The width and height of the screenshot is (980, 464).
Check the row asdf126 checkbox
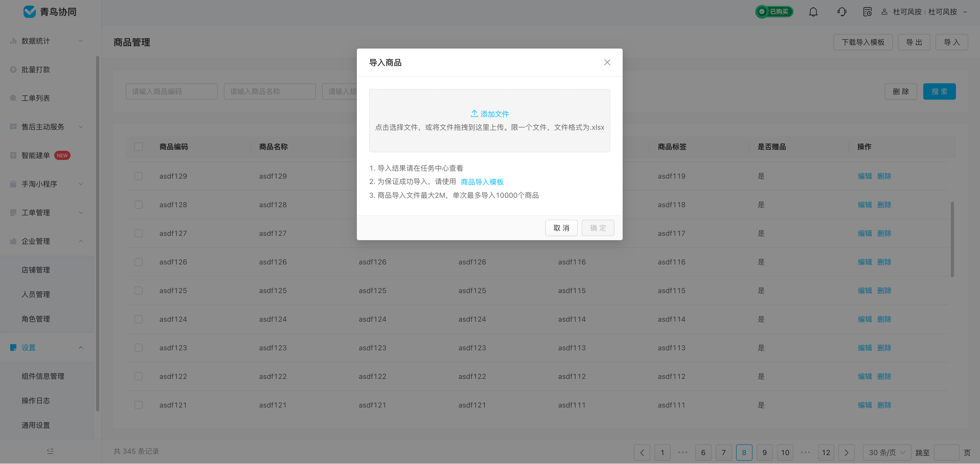tap(139, 262)
